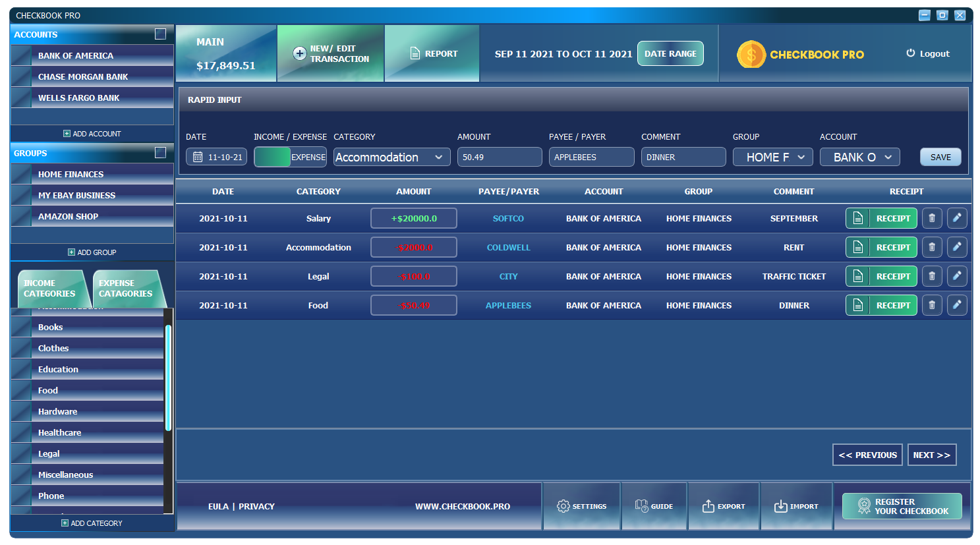This screenshot has width=980, height=545.
Task: Click the calendar icon in date field
Action: click(x=198, y=157)
